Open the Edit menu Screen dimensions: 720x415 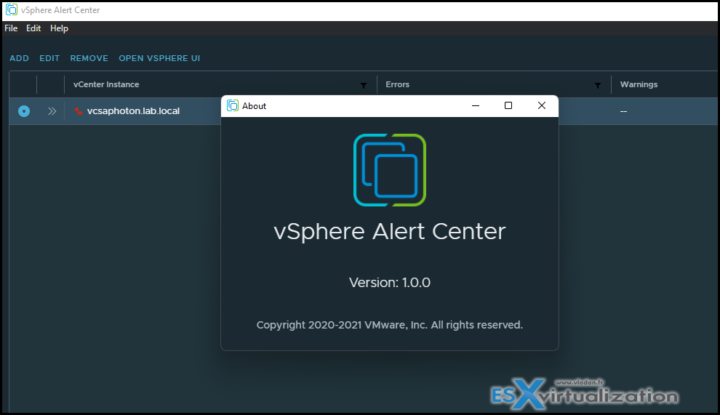point(33,28)
